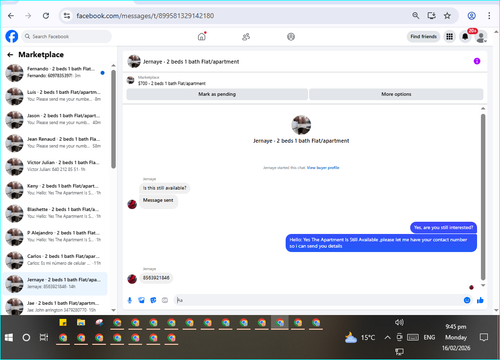Show hidden system tray icons chevron
Viewport: 500px width, 360px height.
pos(387,338)
